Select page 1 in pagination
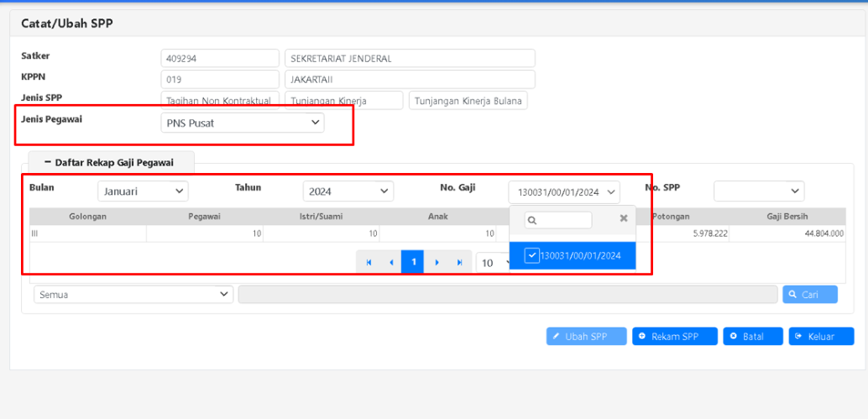Screen dimensions: 868x419 [413, 263]
